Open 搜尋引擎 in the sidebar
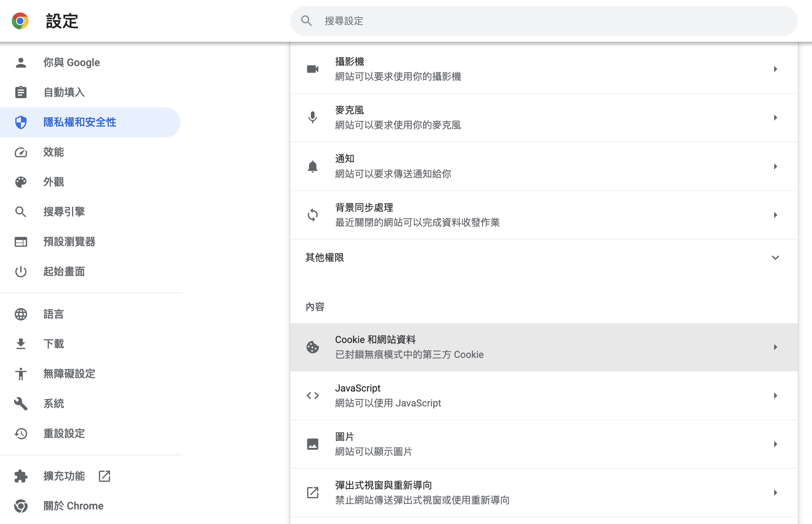This screenshot has height=524, width=812. [x=64, y=212]
